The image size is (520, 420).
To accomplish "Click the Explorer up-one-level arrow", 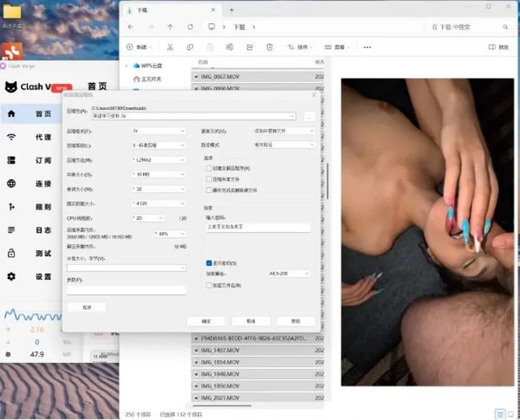I will pyautogui.click(x=170, y=27).
